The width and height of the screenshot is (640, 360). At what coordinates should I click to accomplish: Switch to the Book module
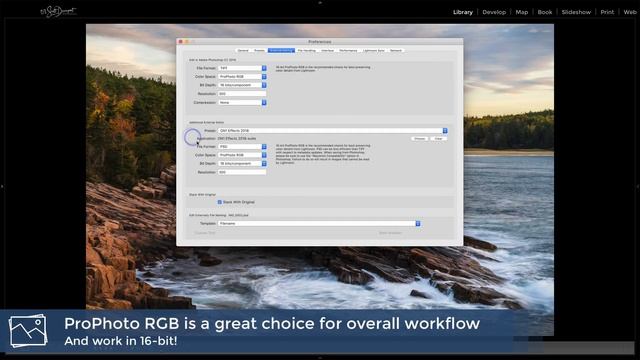tap(544, 12)
